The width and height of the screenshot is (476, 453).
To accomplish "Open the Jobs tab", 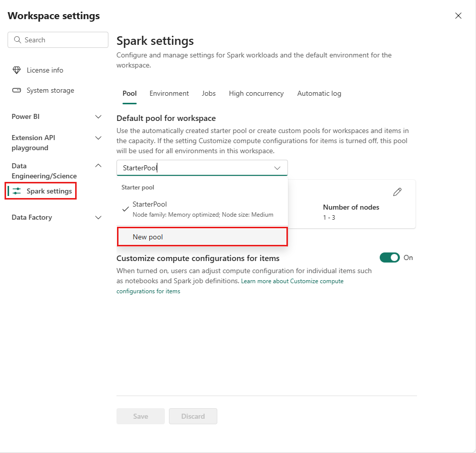I will click(209, 93).
